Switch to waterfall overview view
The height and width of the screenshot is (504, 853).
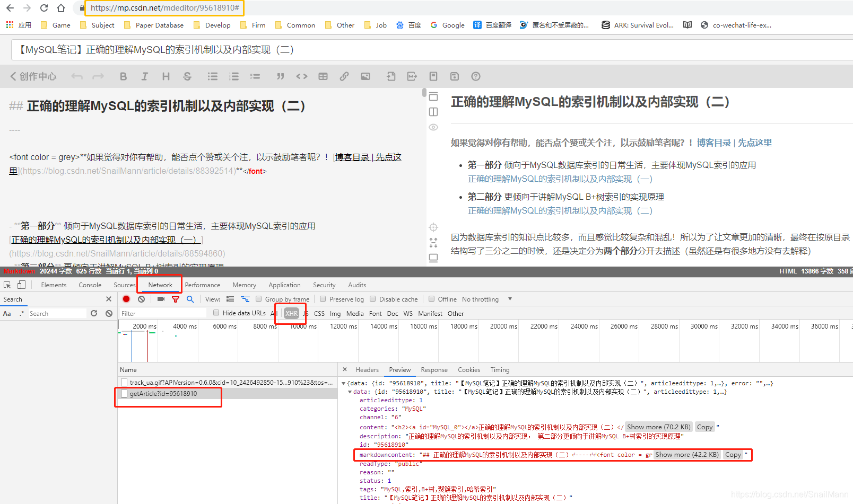[245, 299]
